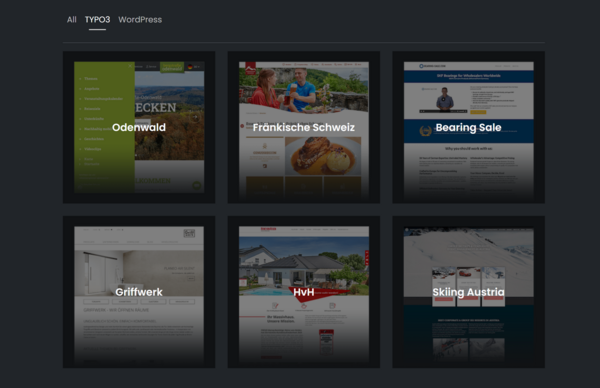This screenshot has height=388, width=600.
Task: Click the German flag language selector
Action: click(x=190, y=67)
